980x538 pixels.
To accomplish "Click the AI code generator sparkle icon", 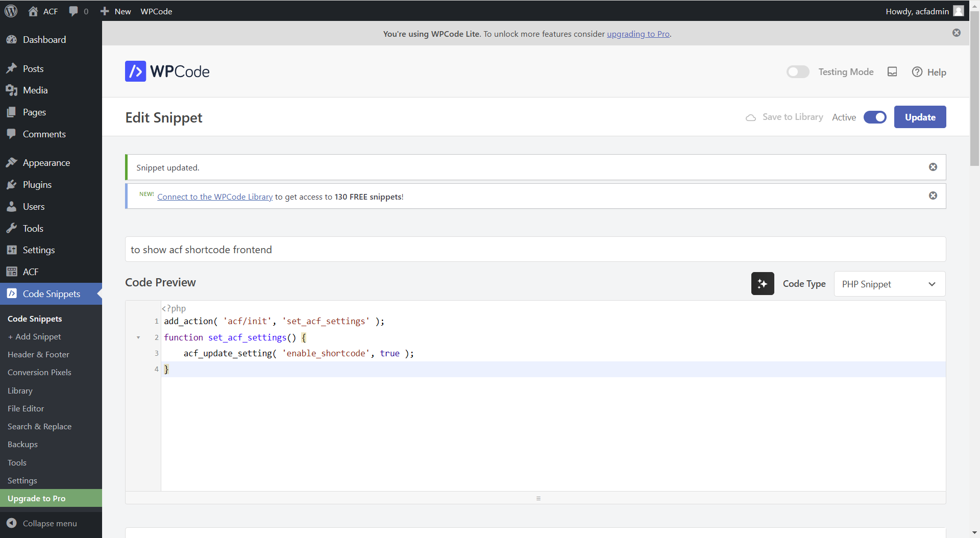I will coord(763,284).
